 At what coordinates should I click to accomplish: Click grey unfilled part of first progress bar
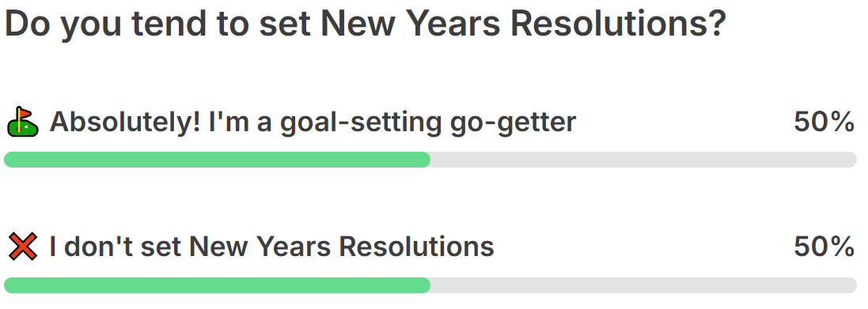click(x=644, y=160)
